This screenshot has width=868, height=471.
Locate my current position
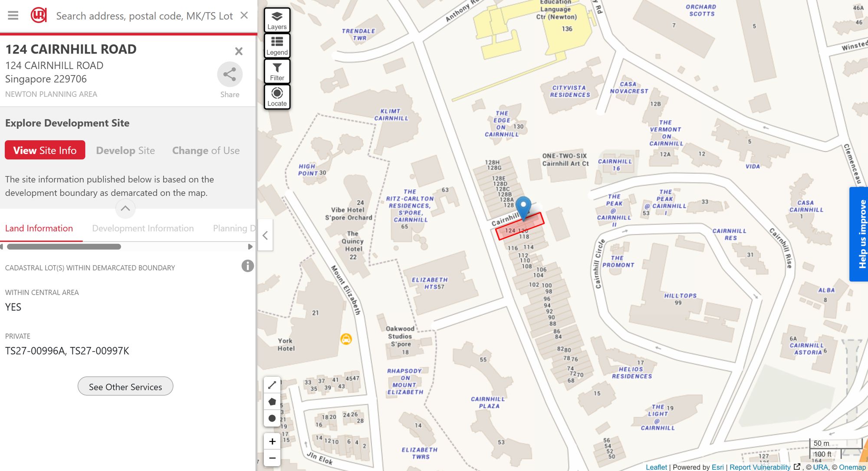coord(277,97)
